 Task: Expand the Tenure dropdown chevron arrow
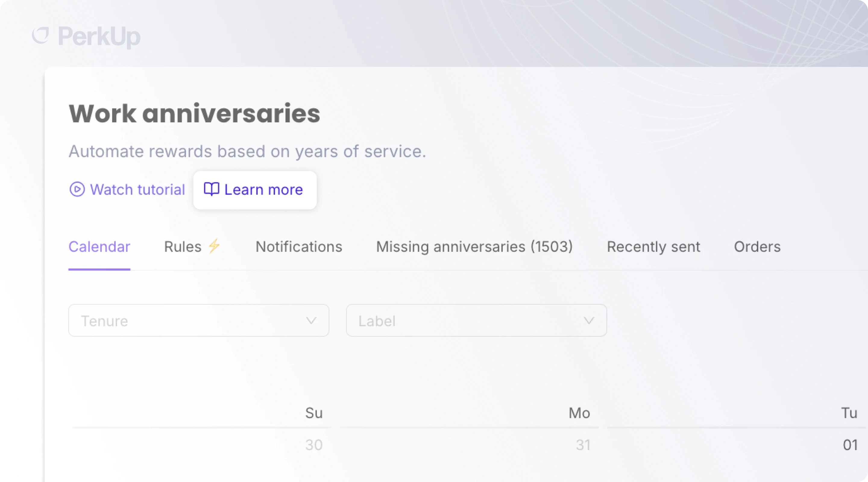click(311, 321)
